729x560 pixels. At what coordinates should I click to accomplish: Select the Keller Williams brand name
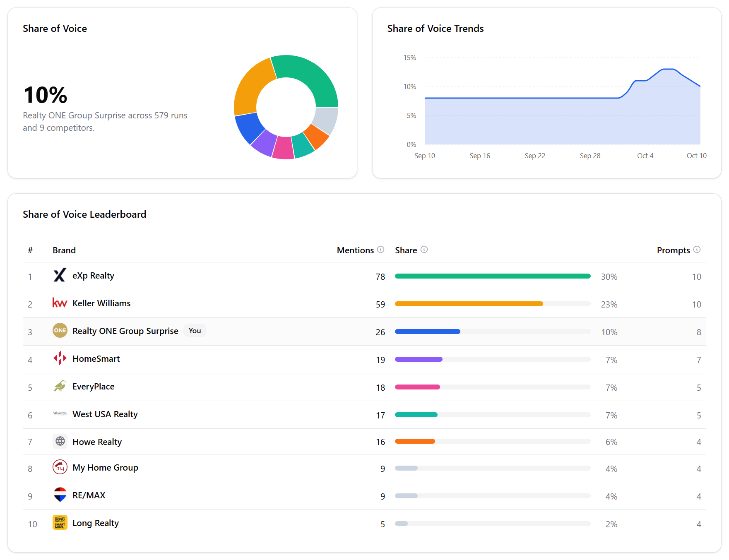coord(101,303)
